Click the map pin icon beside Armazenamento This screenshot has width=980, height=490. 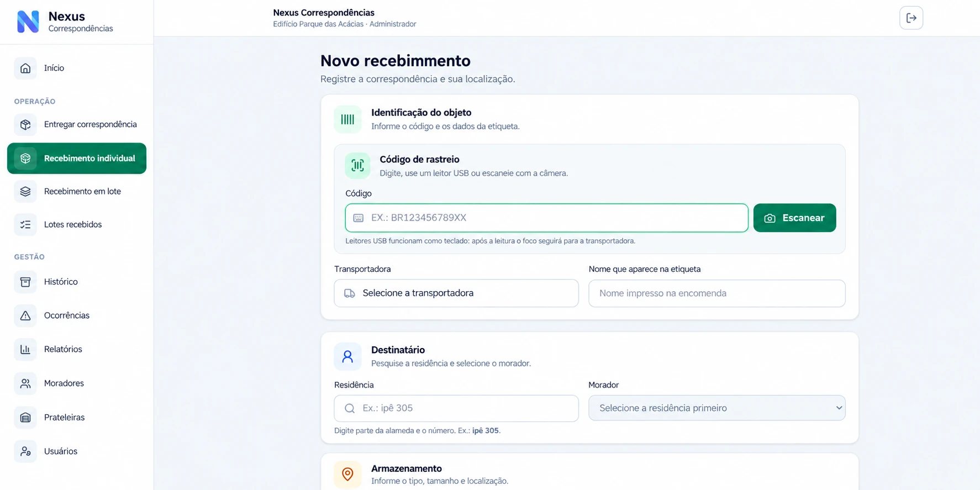[347, 474]
